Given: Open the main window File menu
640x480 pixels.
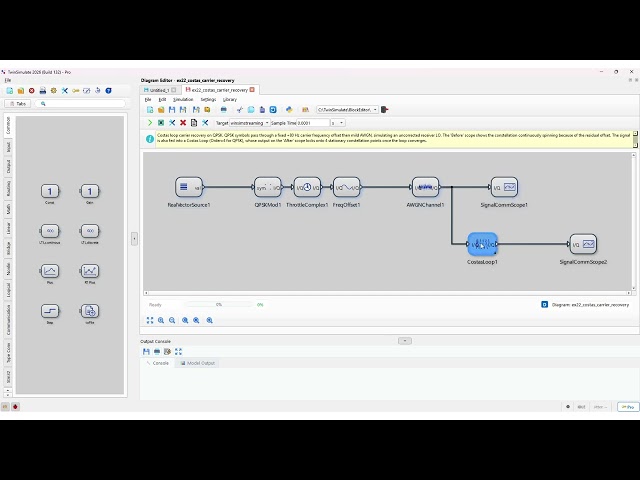Looking at the screenshot, I should [x=8, y=80].
